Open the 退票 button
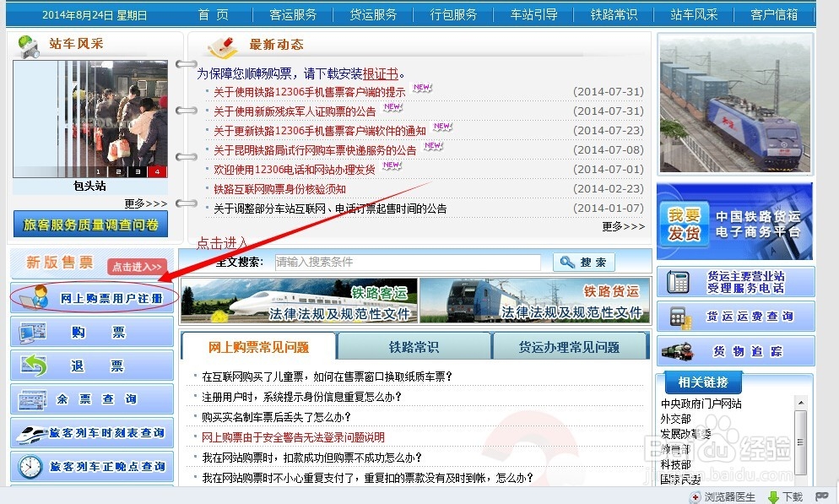Image resolution: width=839 pixels, height=504 pixels. point(92,366)
